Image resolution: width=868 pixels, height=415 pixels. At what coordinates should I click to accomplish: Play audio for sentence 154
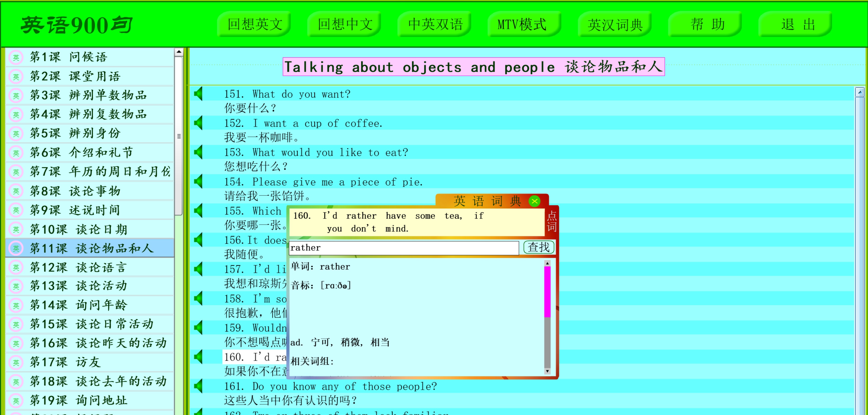pyautogui.click(x=198, y=182)
